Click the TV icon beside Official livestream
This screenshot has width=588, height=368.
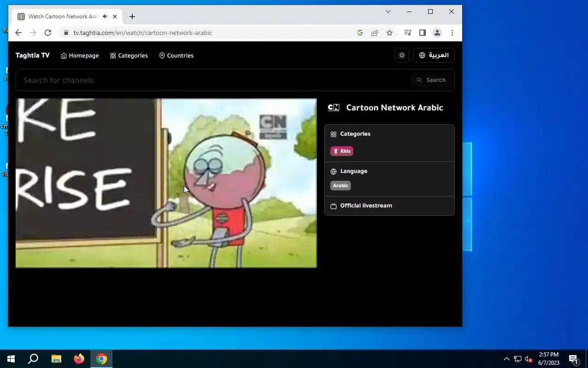[x=334, y=206]
